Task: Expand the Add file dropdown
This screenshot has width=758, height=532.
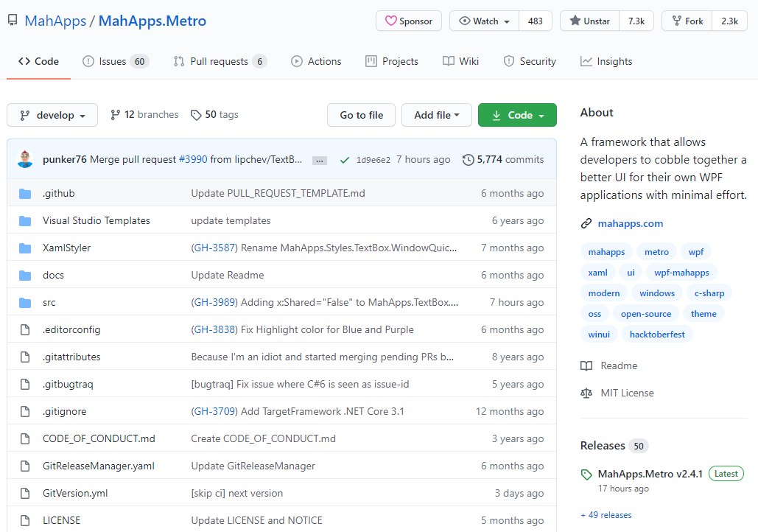Action: (x=437, y=115)
